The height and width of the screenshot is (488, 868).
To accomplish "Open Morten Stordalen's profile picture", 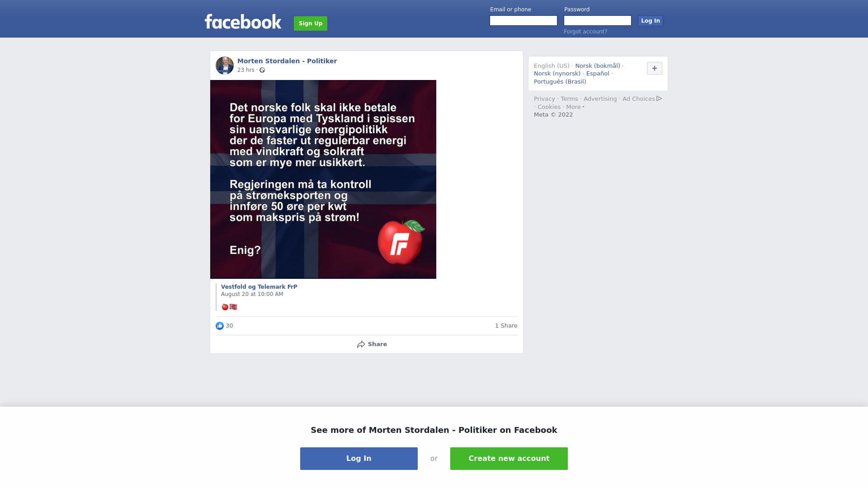I will tap(225, 66).
